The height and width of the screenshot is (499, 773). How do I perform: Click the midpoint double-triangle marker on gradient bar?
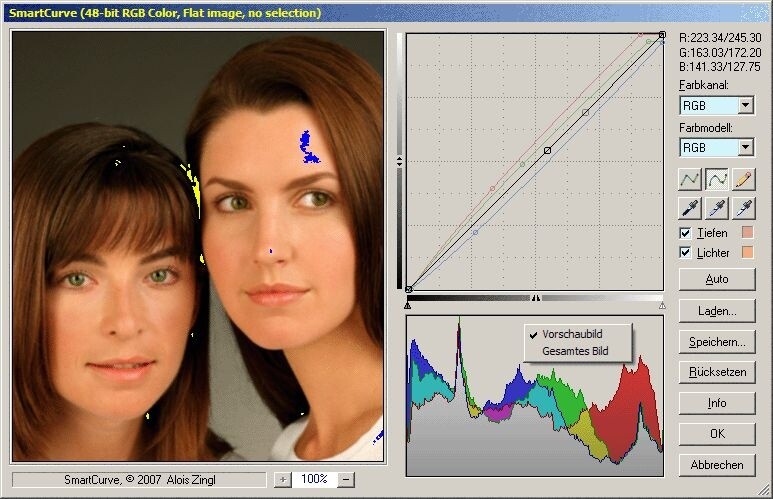pos(536,298)
